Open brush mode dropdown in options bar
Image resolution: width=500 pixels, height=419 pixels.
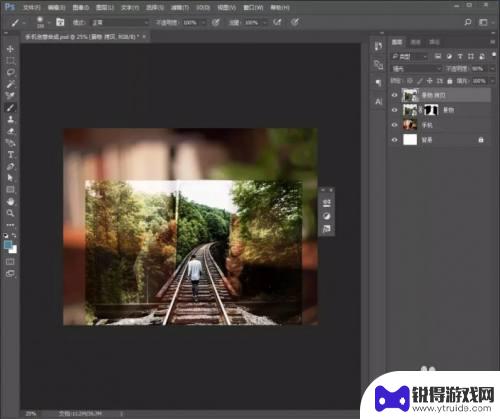120,23
